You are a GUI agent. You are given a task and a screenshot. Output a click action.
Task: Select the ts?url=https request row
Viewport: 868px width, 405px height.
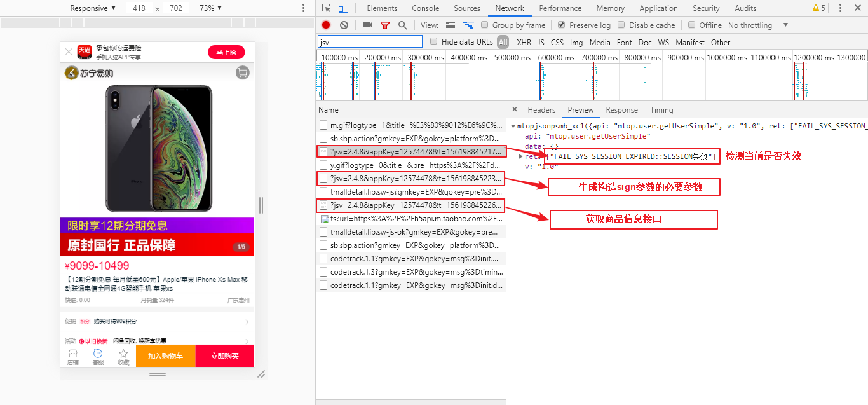[x=411, y=218]
